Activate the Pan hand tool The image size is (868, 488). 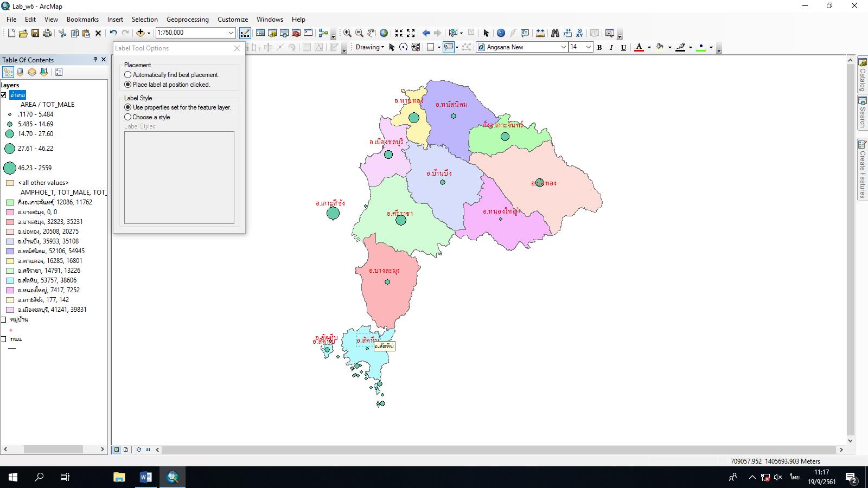371,33
